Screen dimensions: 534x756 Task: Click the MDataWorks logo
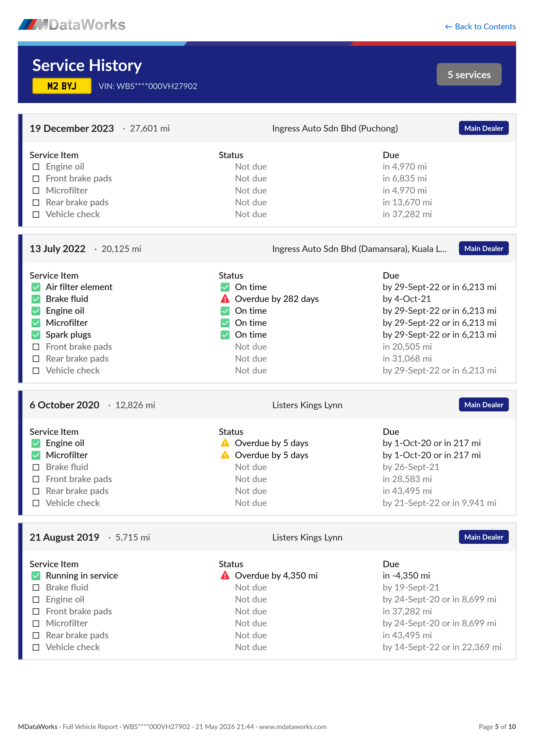click(72, 25)
